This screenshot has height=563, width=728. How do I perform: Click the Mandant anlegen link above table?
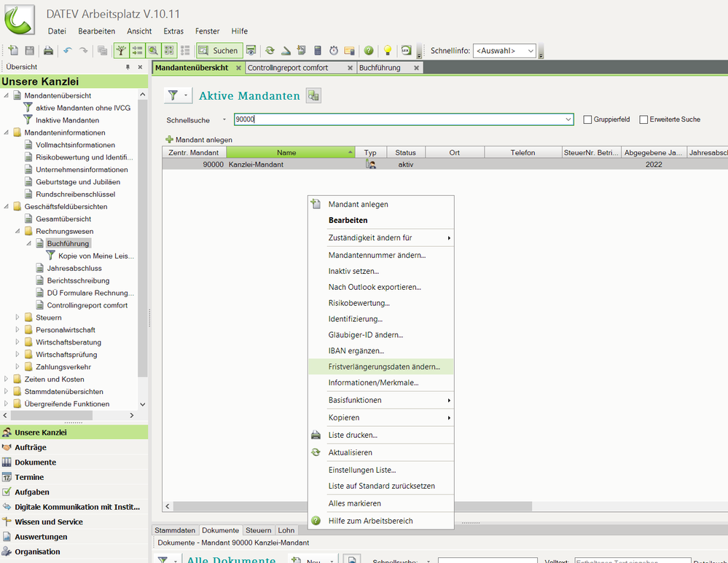(x=199, y=139)
